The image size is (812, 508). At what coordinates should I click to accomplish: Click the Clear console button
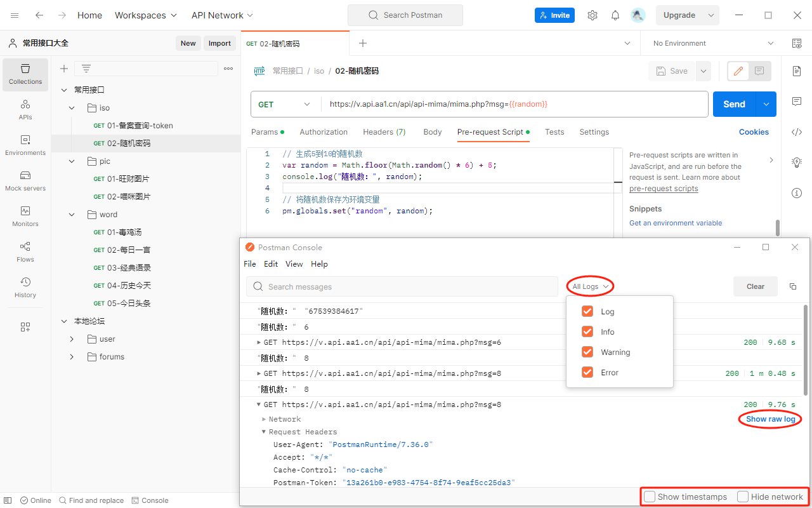[x=756, y=286]
